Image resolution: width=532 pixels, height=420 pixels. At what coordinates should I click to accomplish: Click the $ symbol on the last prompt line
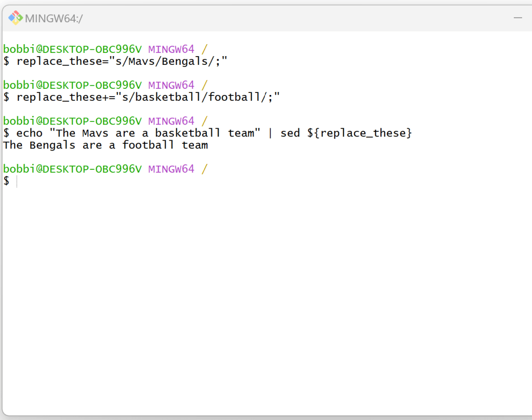(x=6, y=181)
